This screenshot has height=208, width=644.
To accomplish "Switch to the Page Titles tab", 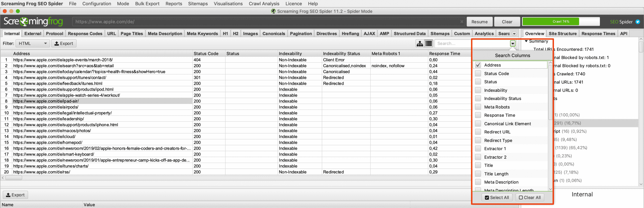I will [132, 33].
